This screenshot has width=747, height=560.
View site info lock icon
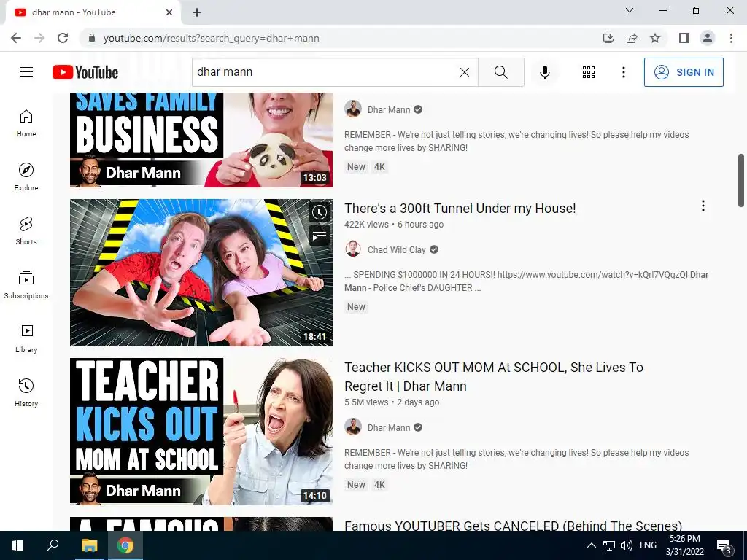pyautogui.click(x=92, y=38)
